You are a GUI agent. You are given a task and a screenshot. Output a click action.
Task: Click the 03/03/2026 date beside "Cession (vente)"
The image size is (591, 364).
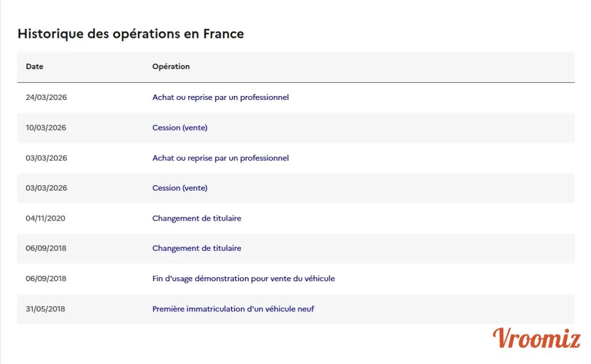[x=46, y=188]
